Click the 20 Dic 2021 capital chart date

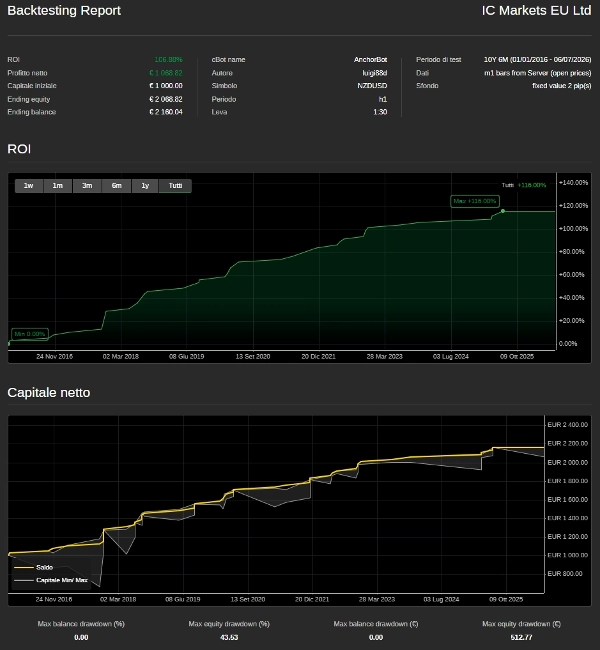coord(312,599)
